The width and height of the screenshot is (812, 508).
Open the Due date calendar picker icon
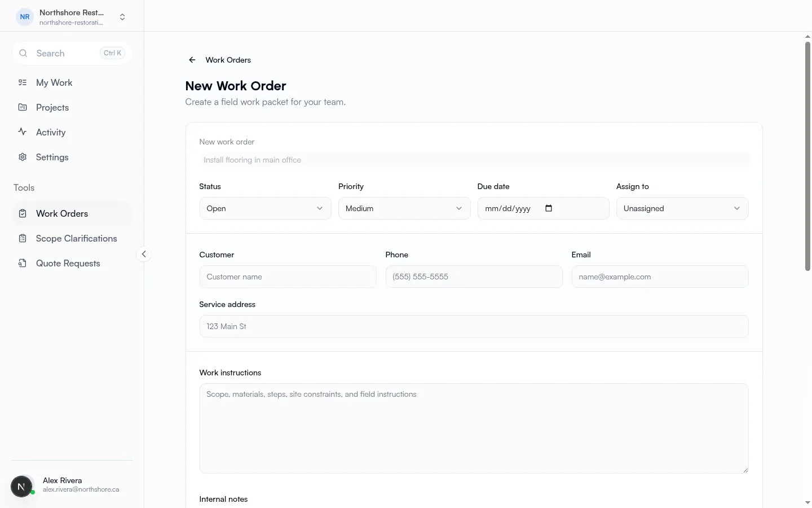(x=549, y=208)
